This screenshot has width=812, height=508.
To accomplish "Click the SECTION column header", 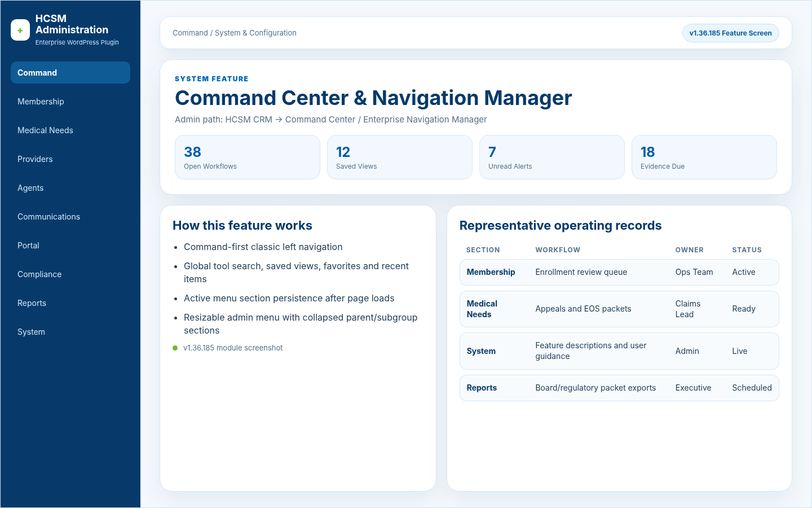I will 483,250.
